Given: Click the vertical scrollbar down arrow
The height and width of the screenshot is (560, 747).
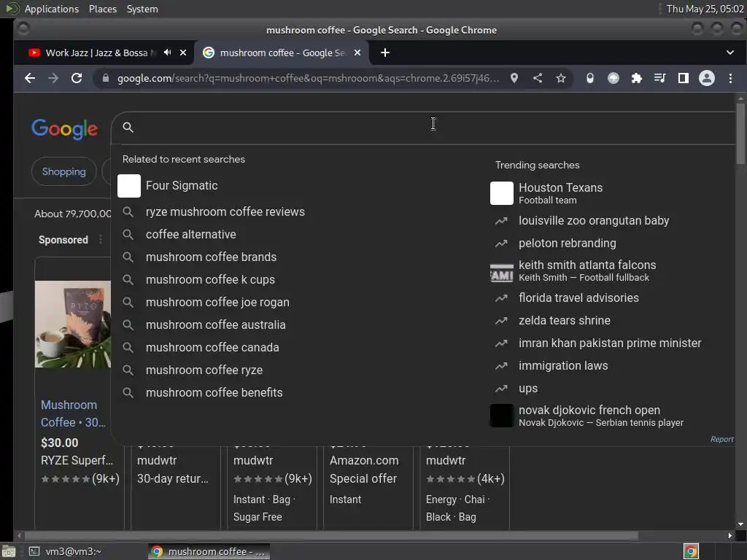Looking at the screenshot, I should click(740, 524).
